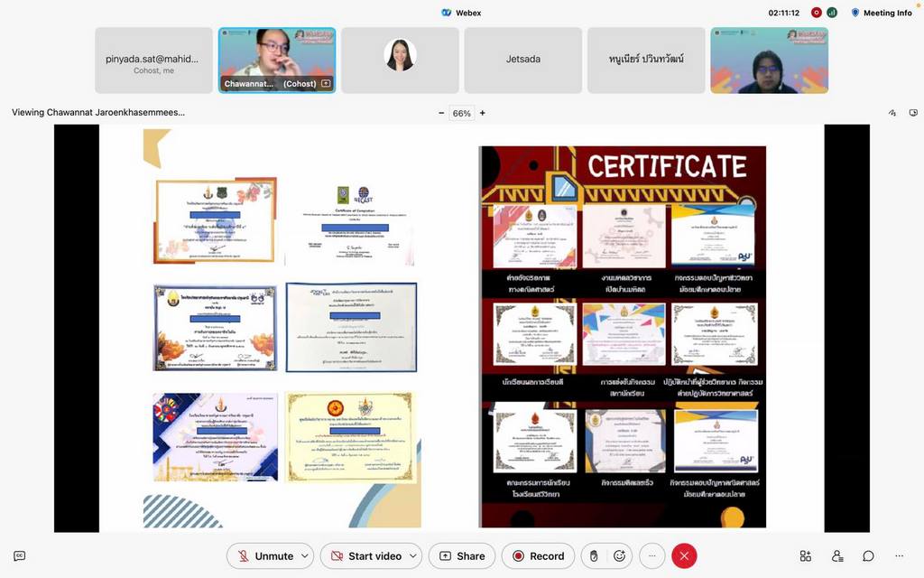Click the red end meeting button
924x578 pixels.
(684, 556)
